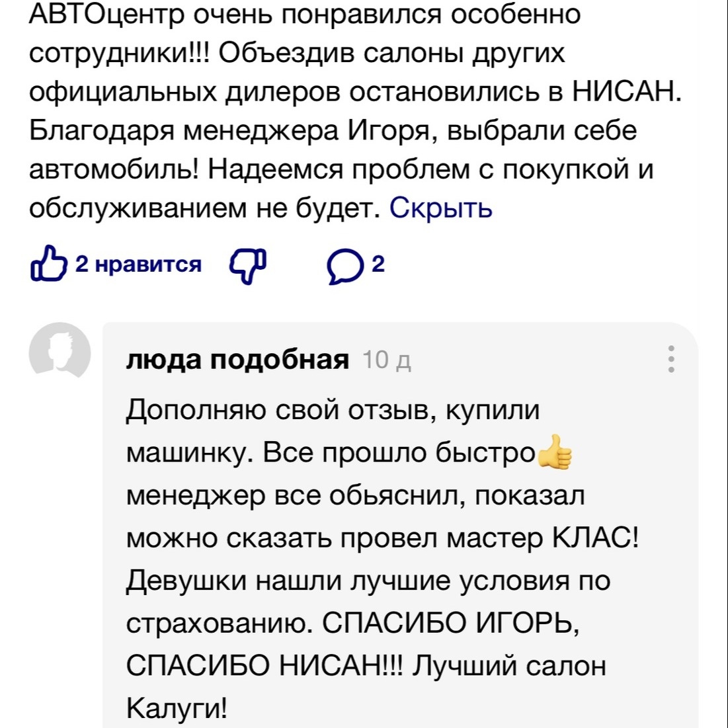Click the "АВТОцентр очень понравился" review line
This screenshot has height=728, width=728.
click(304, 15)
